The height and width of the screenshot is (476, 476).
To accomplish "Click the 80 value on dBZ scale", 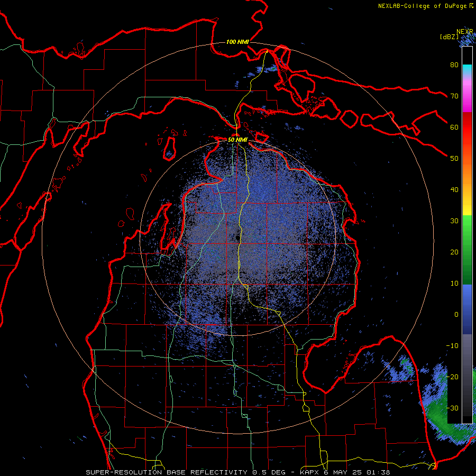I will click(x=454, y=65).
